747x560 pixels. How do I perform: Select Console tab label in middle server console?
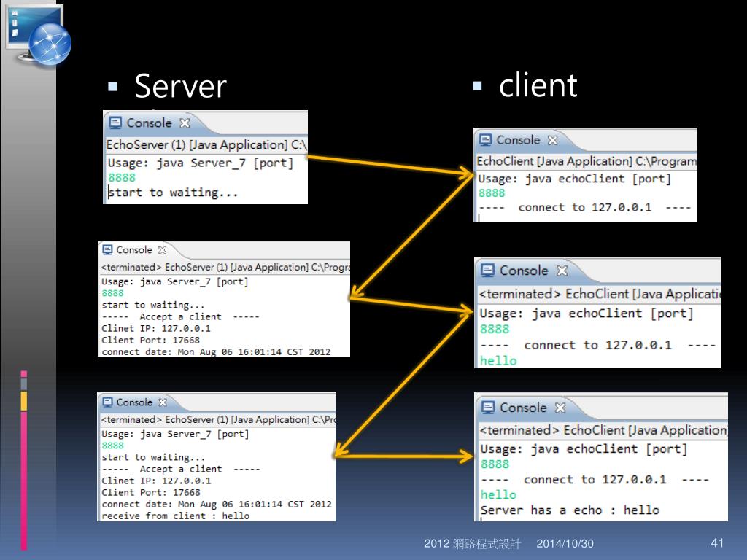[134, 249]
